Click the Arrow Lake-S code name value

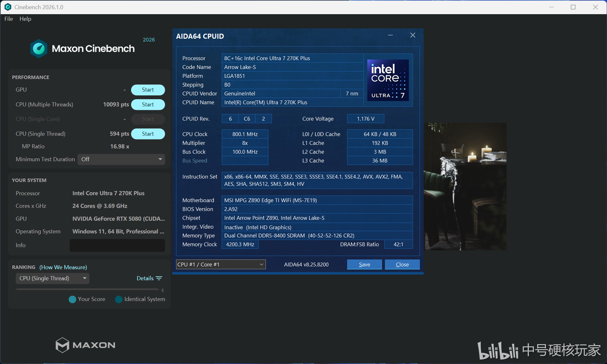(292, 67)
